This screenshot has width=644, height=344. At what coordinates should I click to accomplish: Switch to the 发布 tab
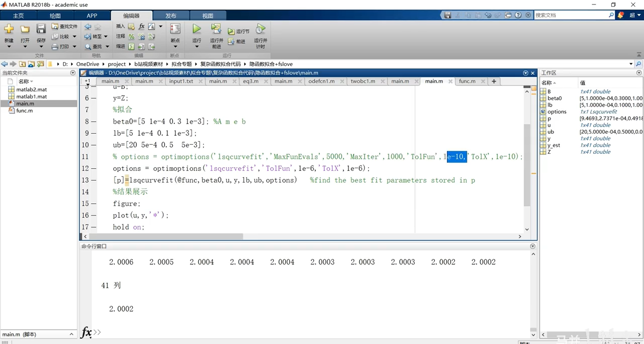click(x=171, y=15)
